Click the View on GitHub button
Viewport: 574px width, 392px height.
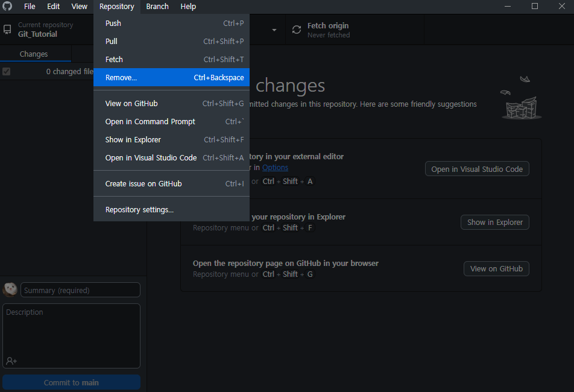[496, 268]
